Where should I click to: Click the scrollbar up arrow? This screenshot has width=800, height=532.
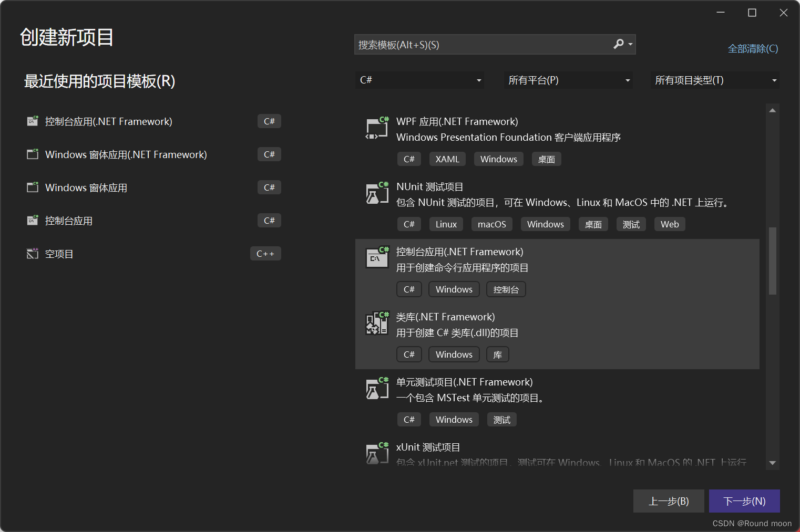pos(772,110)
